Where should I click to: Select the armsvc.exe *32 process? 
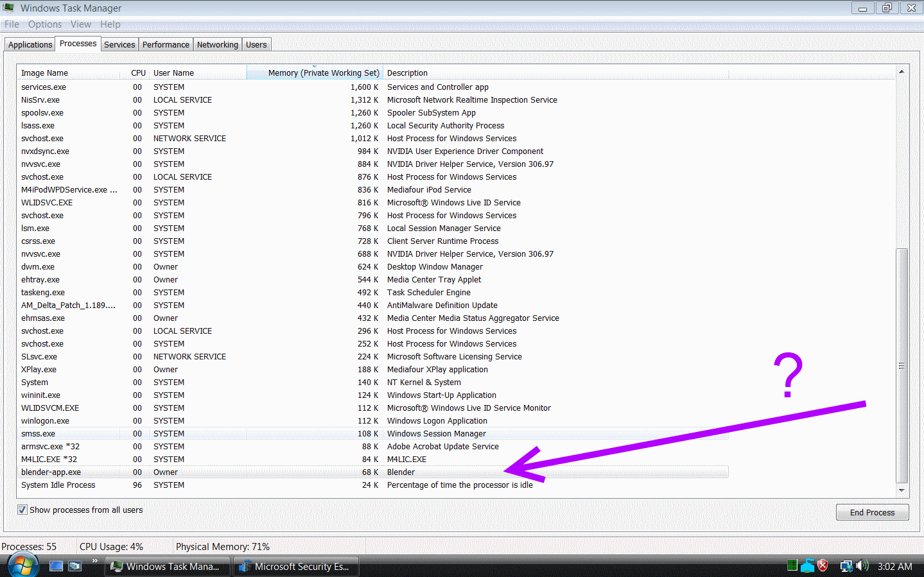[374, 446]
